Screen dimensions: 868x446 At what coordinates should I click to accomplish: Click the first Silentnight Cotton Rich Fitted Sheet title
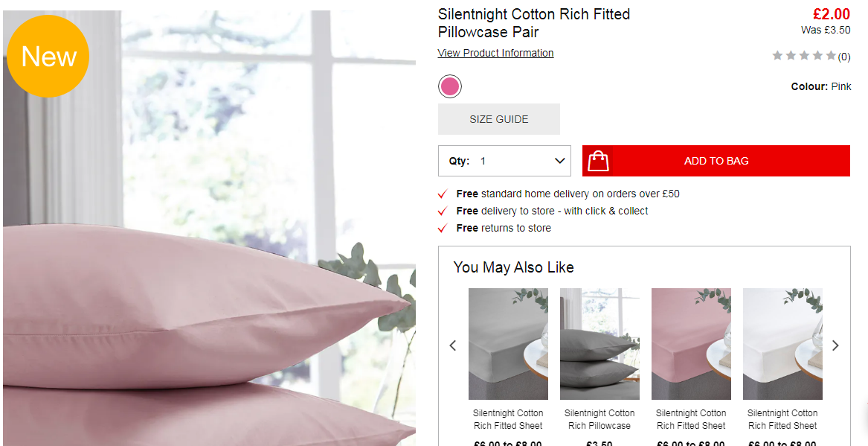(508, 419)
